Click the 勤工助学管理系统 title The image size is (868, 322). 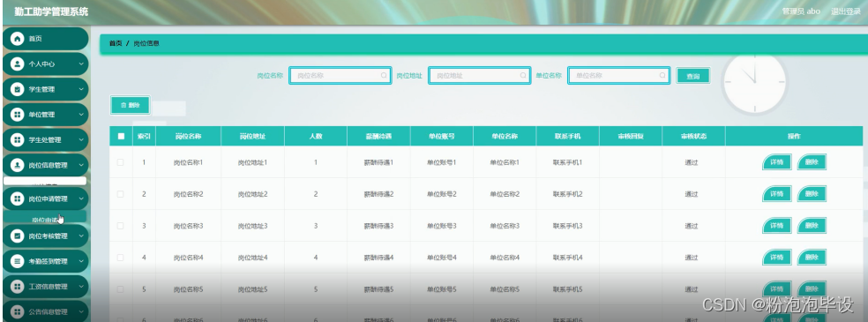click(x=51, y=12)
